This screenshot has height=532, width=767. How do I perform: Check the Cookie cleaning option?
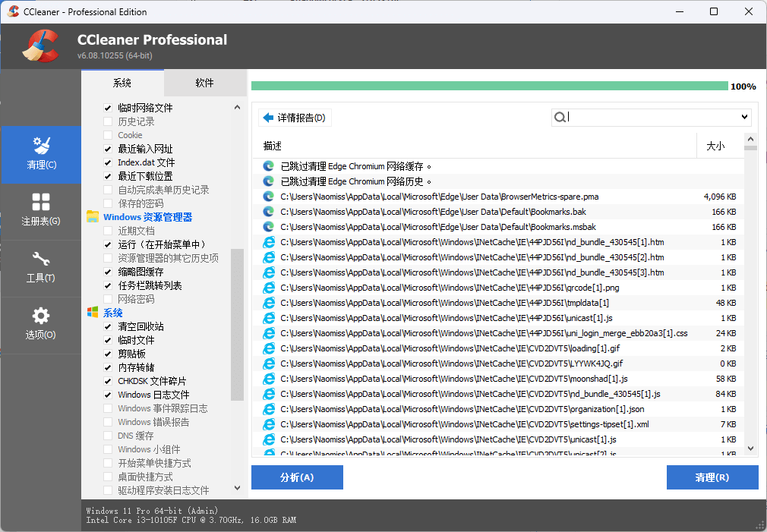coord(108,134)
